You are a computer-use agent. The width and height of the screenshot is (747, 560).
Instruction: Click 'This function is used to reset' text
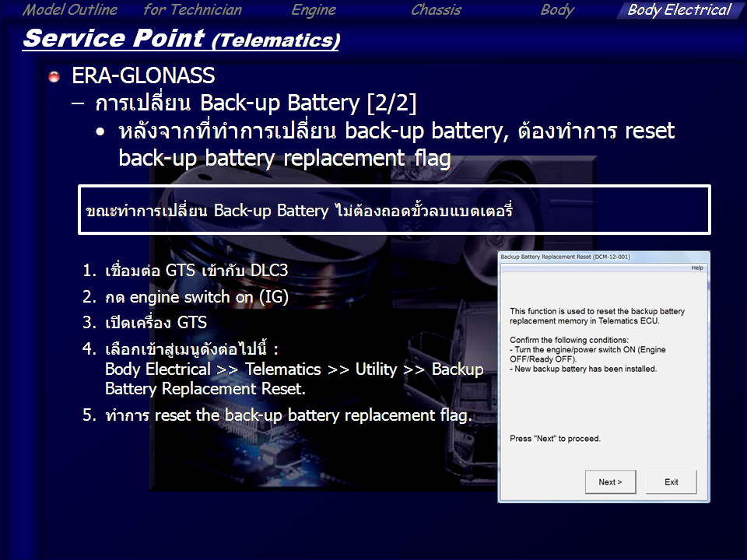click(x=597, y=316)
